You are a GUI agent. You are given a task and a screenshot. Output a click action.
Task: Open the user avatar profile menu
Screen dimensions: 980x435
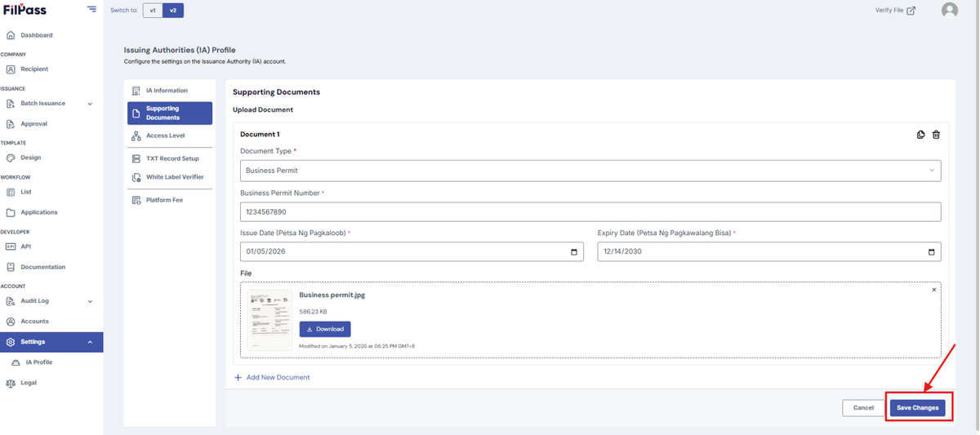(x=949, y=10)
